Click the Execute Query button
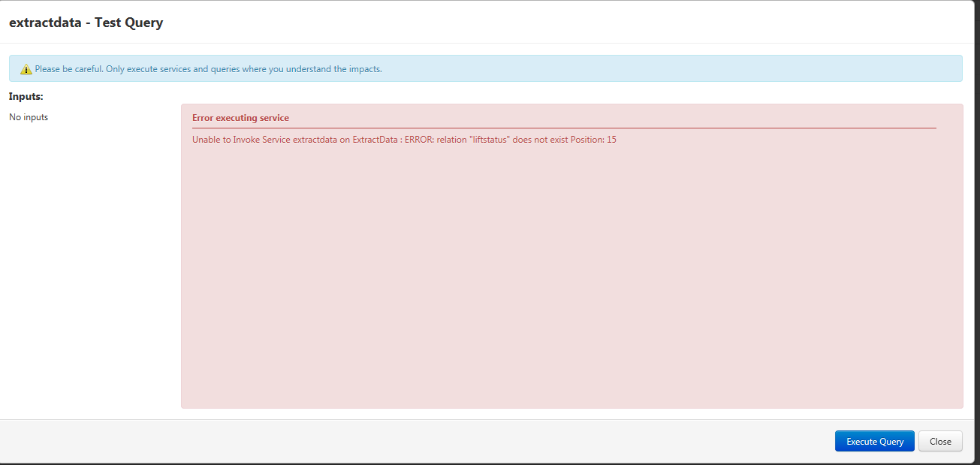The width and height of the screenshot is (980, 465). [874, 441]
